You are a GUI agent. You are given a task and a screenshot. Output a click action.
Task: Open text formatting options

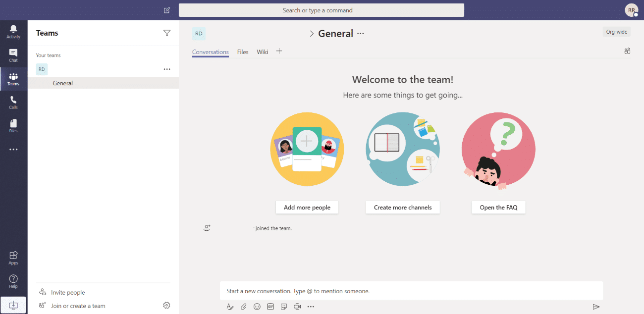coord(230,307)
